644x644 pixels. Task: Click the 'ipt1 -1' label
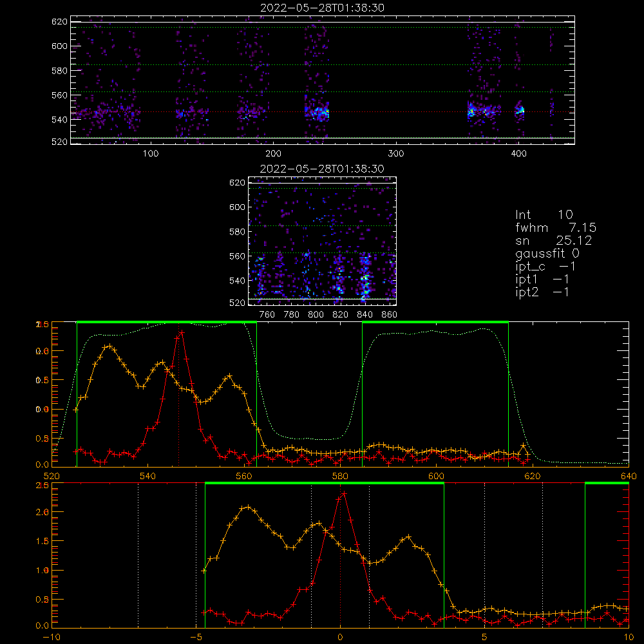click(x=542, y=279)
